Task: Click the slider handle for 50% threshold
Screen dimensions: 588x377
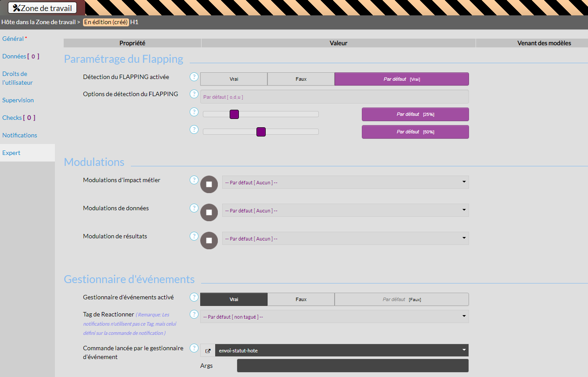Action: 261,132
